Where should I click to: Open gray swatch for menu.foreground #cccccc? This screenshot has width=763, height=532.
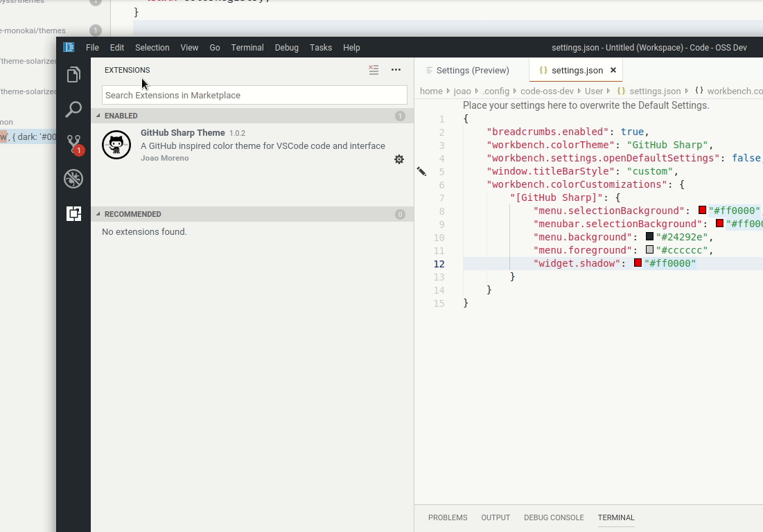coord(649,249)
